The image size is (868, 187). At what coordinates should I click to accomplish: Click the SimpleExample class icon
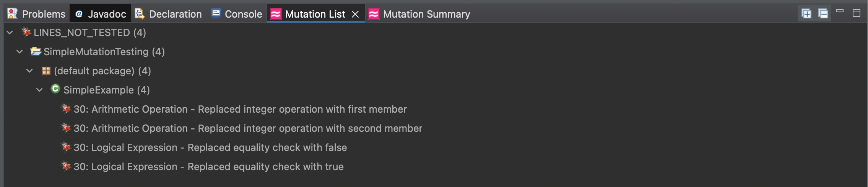point(55,89)
